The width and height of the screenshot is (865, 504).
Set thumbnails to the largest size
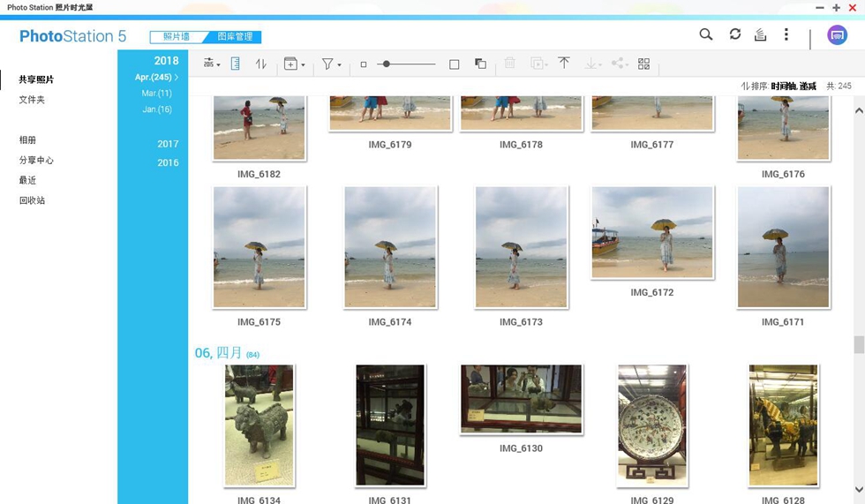point(454,64)
